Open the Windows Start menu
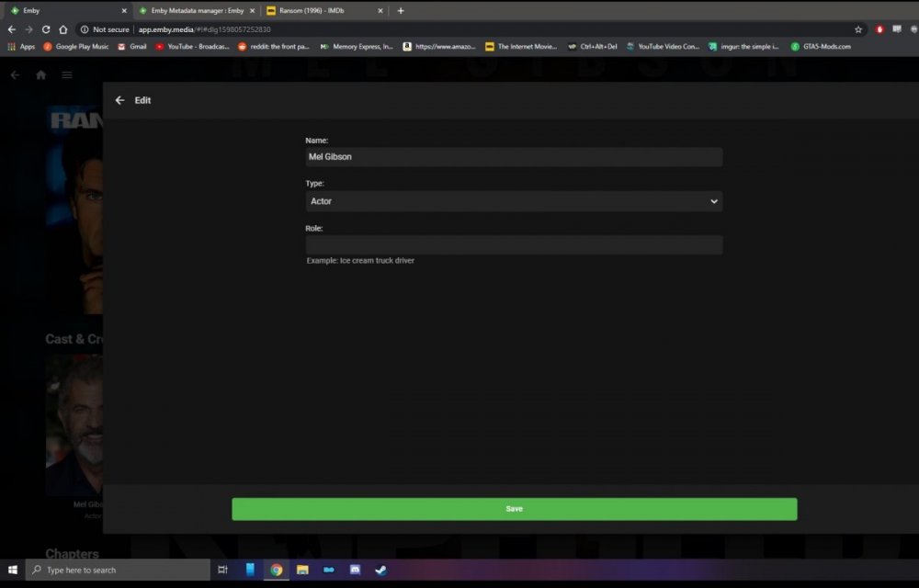 click(x=12, y=570)
